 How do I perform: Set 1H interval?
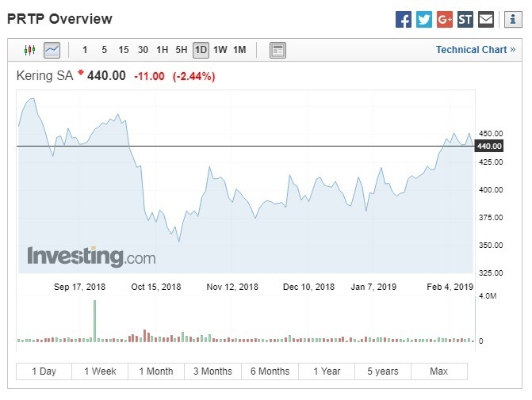(x=163, y=50)
